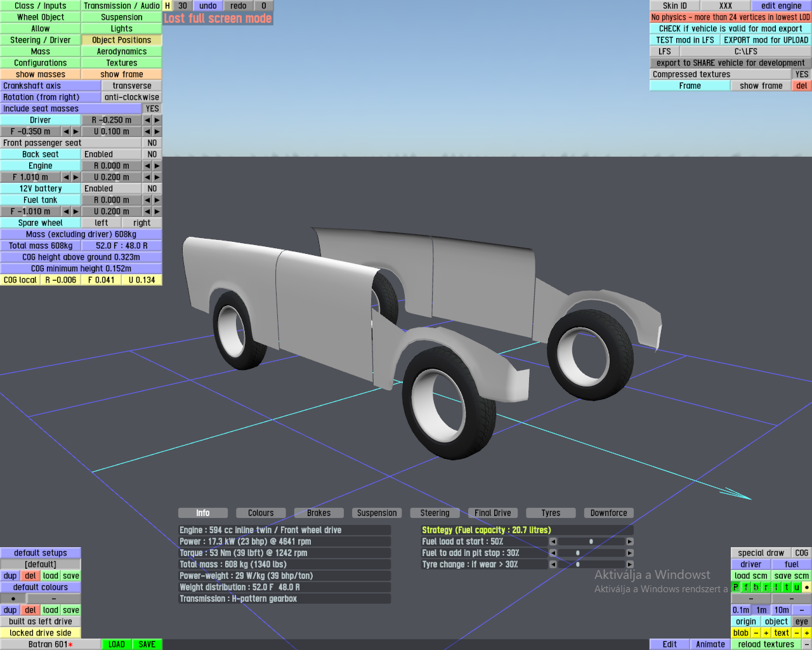Toggle 12V battery Enabled NO
Image resolution: width=812 pixels, height=650 pixels.
[152, 189]
